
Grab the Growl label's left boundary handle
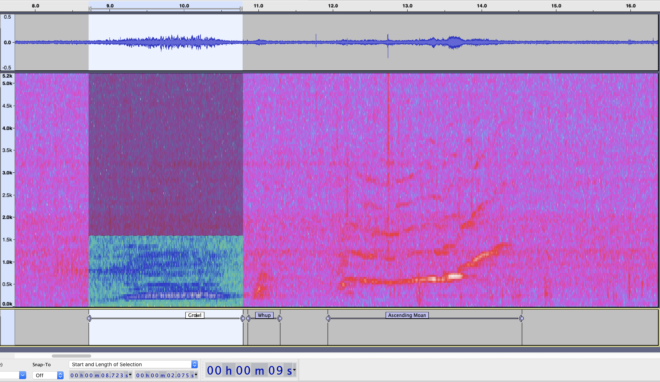coord(89,318)
